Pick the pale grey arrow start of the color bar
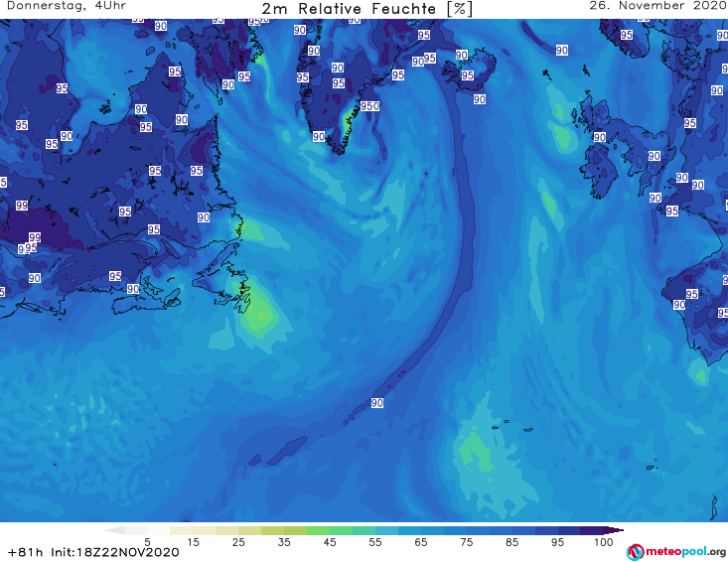 (x=114, y=530)
